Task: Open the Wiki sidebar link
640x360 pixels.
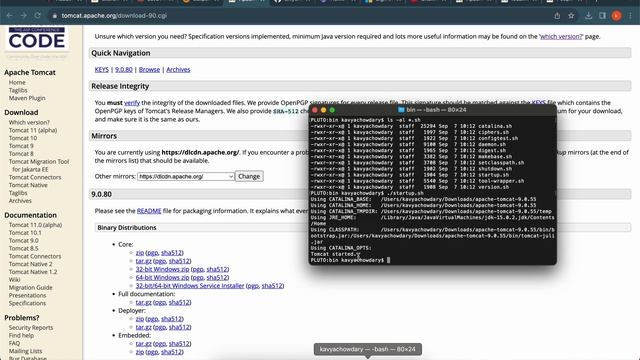Action: 14,280
